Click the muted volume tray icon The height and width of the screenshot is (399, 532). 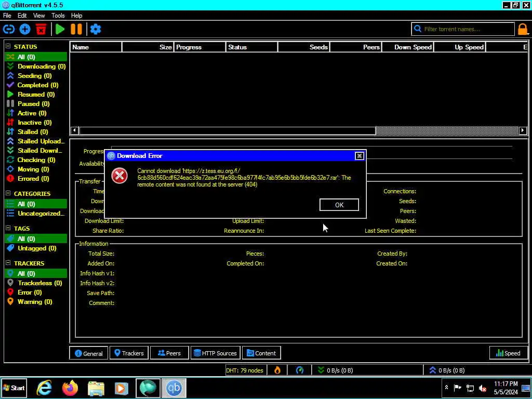click(482, 388)
